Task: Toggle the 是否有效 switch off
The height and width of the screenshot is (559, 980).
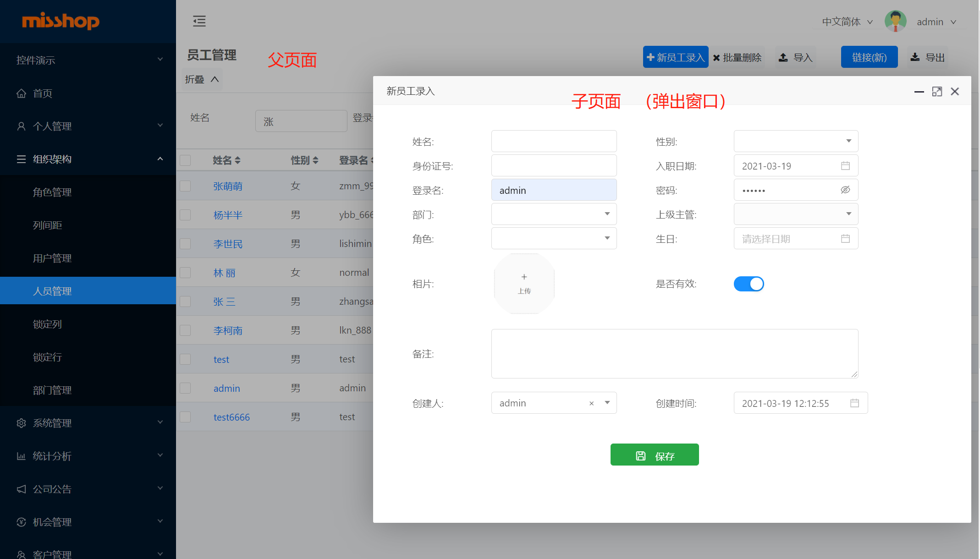Action: [749, 284]
